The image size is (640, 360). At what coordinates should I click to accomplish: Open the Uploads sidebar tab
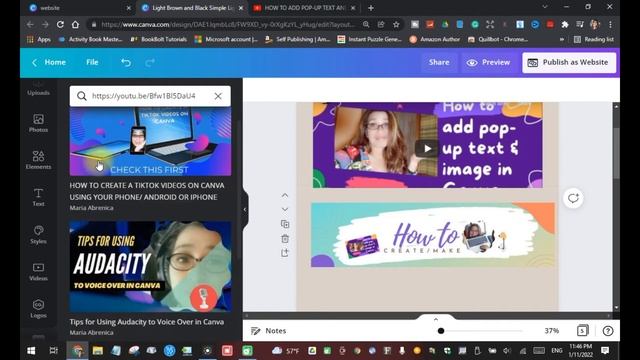38,88
